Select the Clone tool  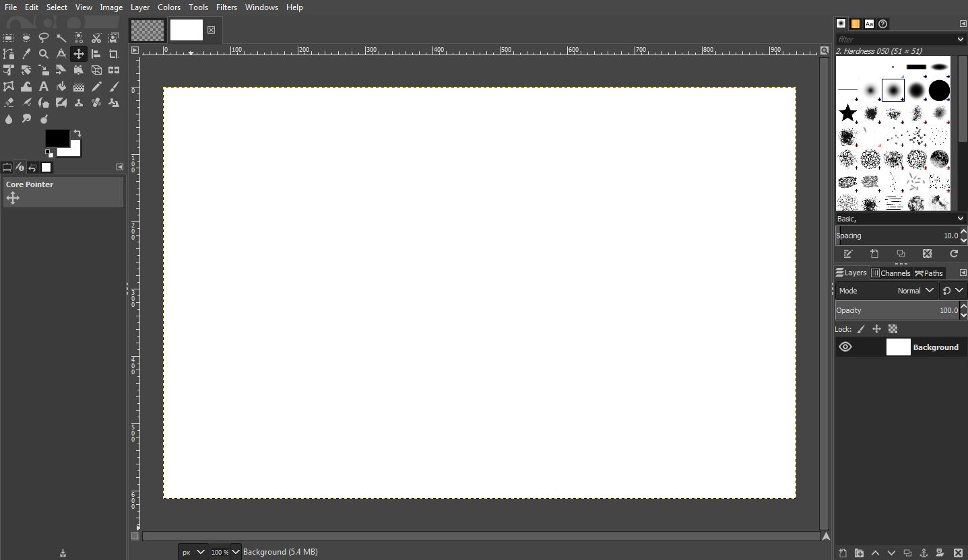pos(79,102)
